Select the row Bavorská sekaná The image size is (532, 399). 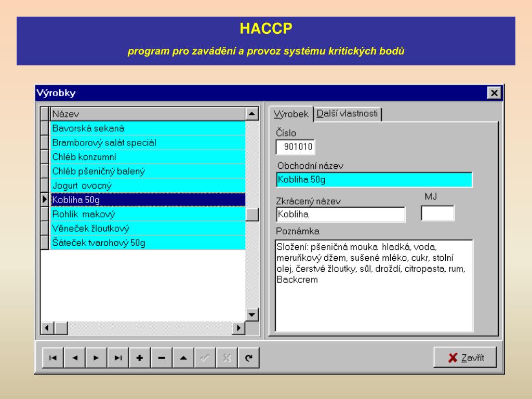coord(148,128)
